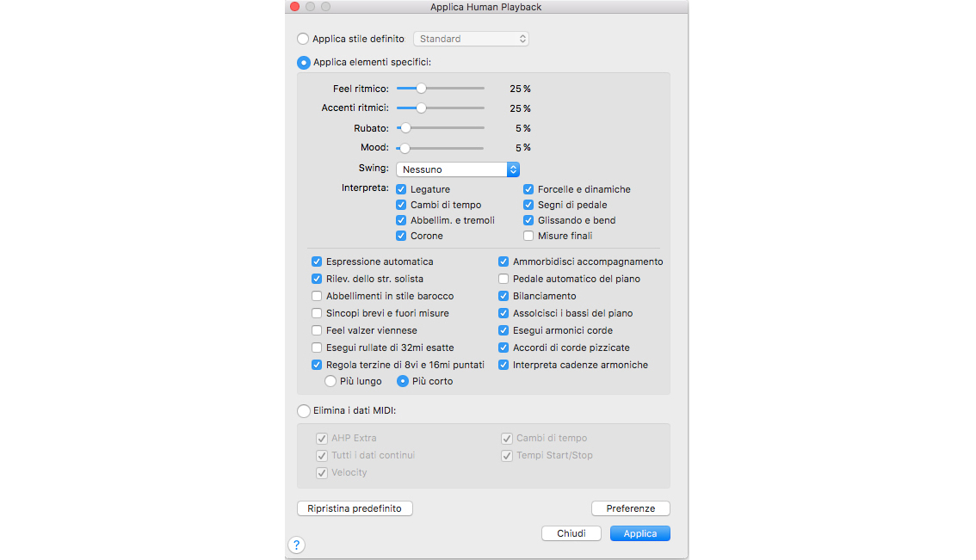Choose the Più lungo radio option
This screenshot has width=976, height=560.
tap(330, 381)
